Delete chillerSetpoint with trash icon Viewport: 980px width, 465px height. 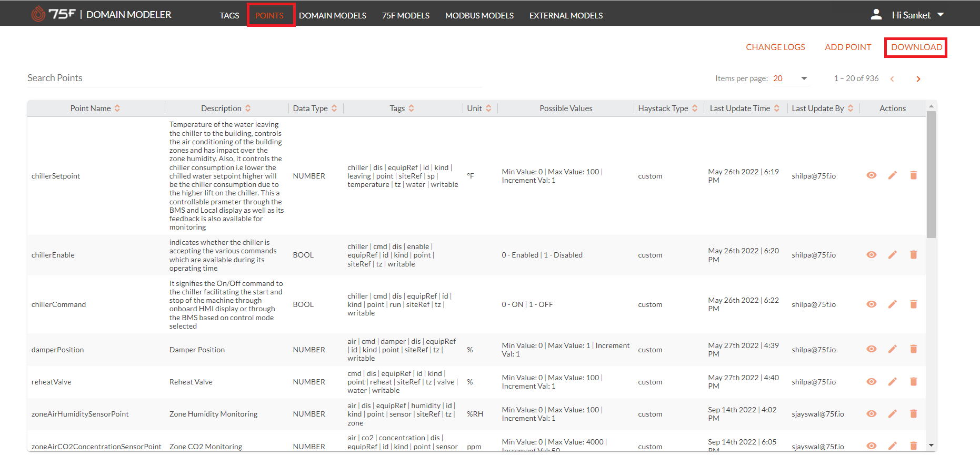914,175
